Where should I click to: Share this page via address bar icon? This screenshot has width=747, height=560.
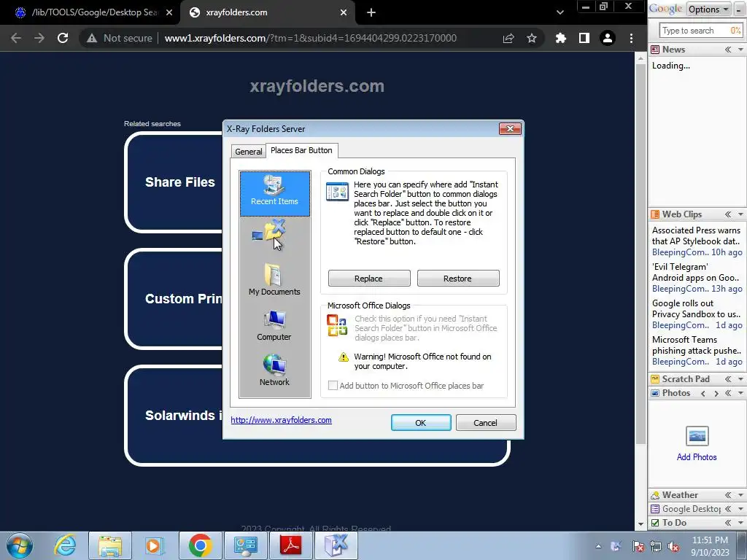point(508,38)
